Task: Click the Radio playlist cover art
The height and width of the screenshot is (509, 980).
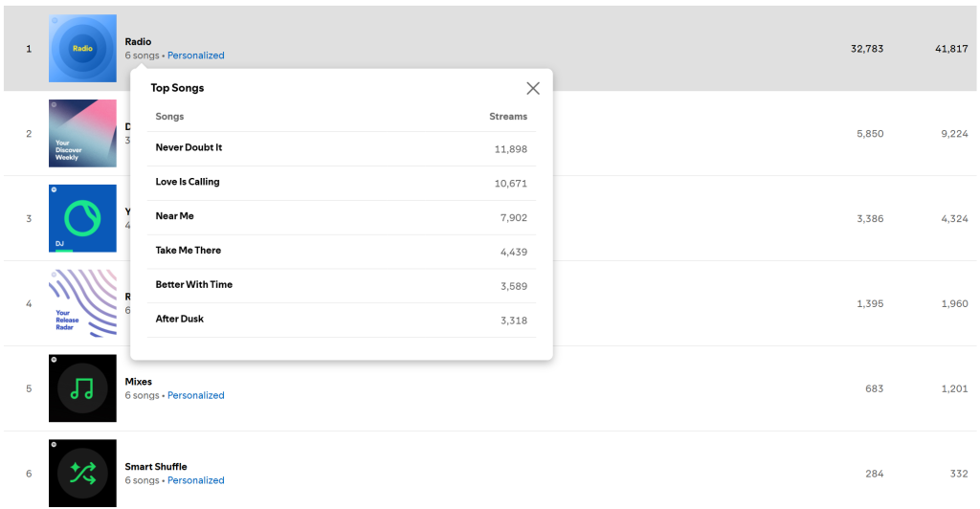Action: 82,49
